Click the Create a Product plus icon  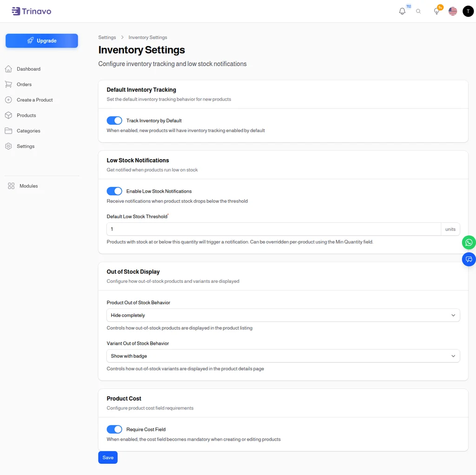(x=8, y=100)
